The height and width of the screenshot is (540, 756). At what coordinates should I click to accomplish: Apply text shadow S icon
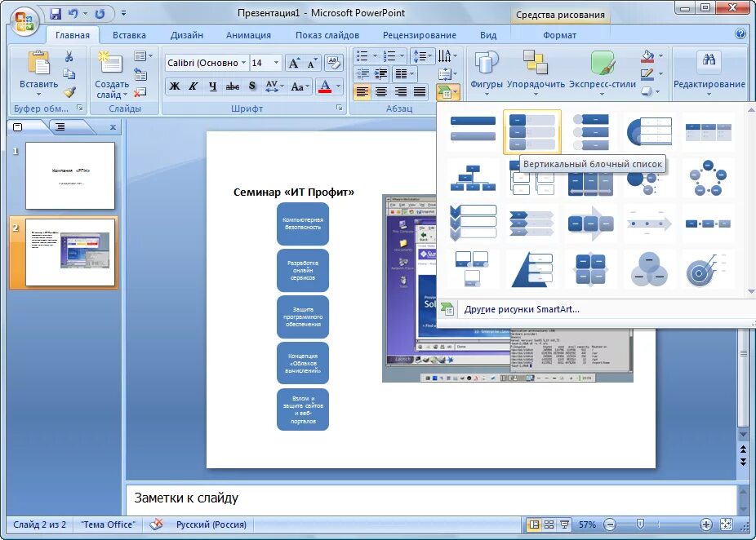pos(252,86)
